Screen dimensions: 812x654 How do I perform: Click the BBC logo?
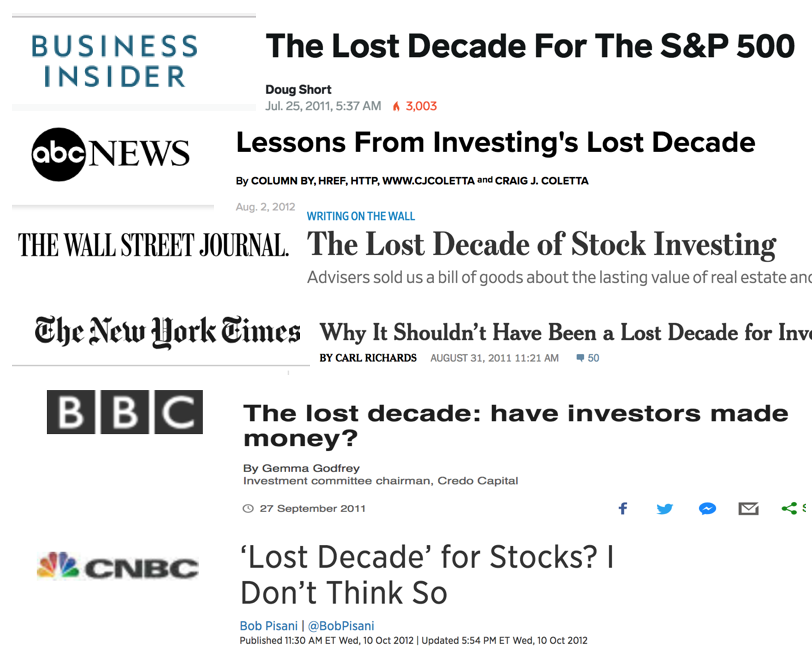(125, 412)
